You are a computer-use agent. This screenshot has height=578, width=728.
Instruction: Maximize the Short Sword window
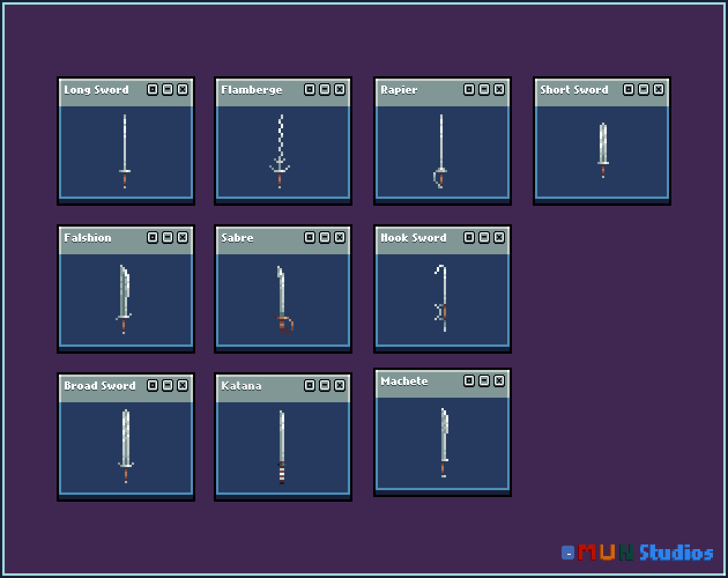[627, 90]
